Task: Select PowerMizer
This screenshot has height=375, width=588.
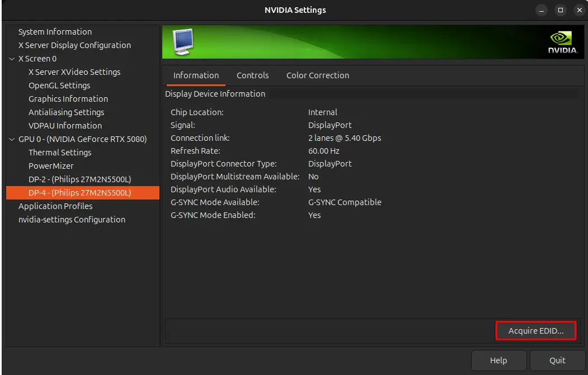Action: coord(51,166)
